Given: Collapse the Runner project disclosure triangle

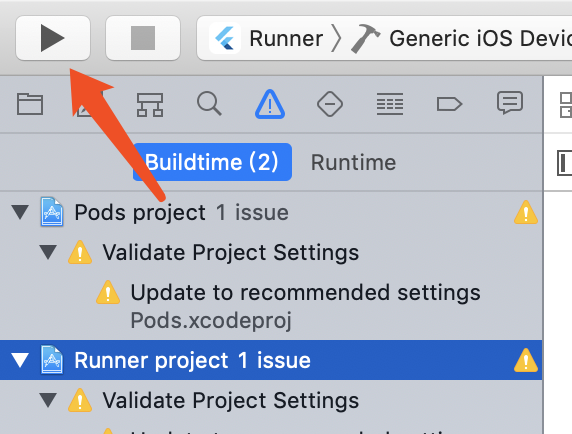Looking at the screenshot, I should point(20,360).
